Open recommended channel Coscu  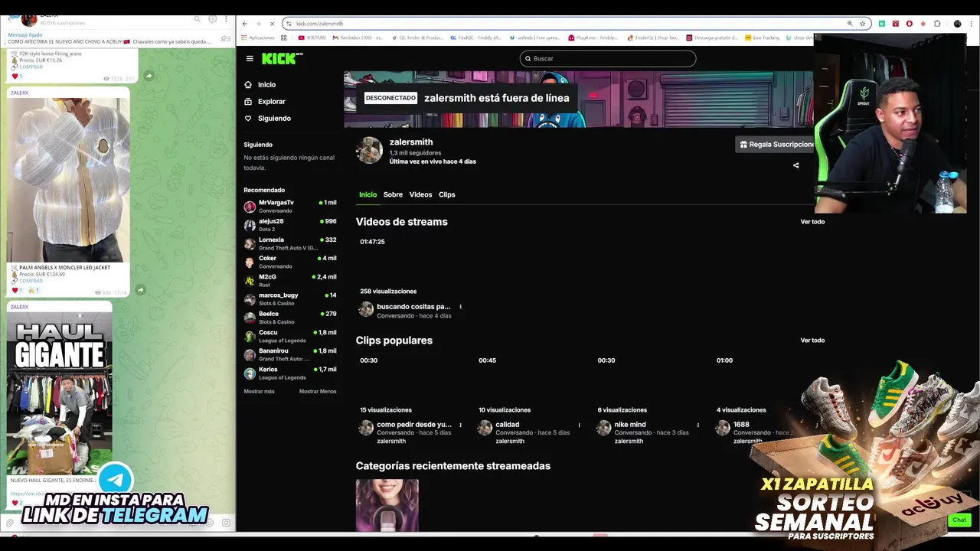point(290,336)
